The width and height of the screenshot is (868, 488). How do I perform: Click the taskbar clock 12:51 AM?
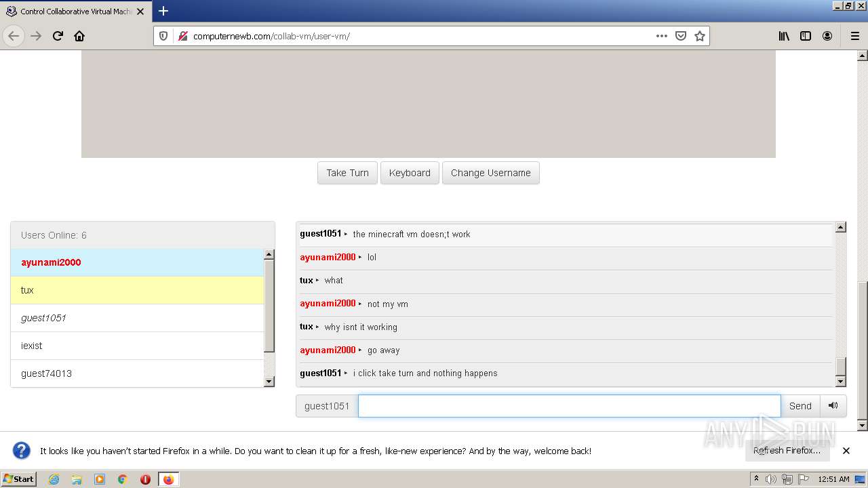point(833,479)
